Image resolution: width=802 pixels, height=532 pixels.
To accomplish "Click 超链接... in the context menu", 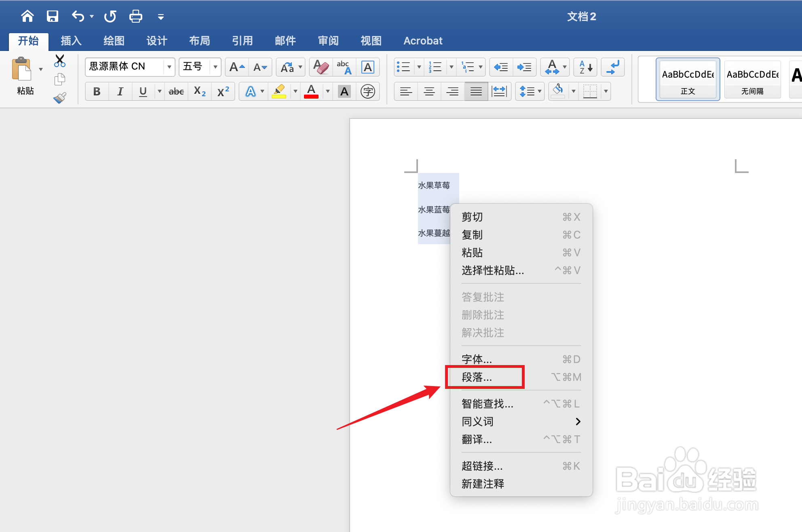I will [482, 466].
